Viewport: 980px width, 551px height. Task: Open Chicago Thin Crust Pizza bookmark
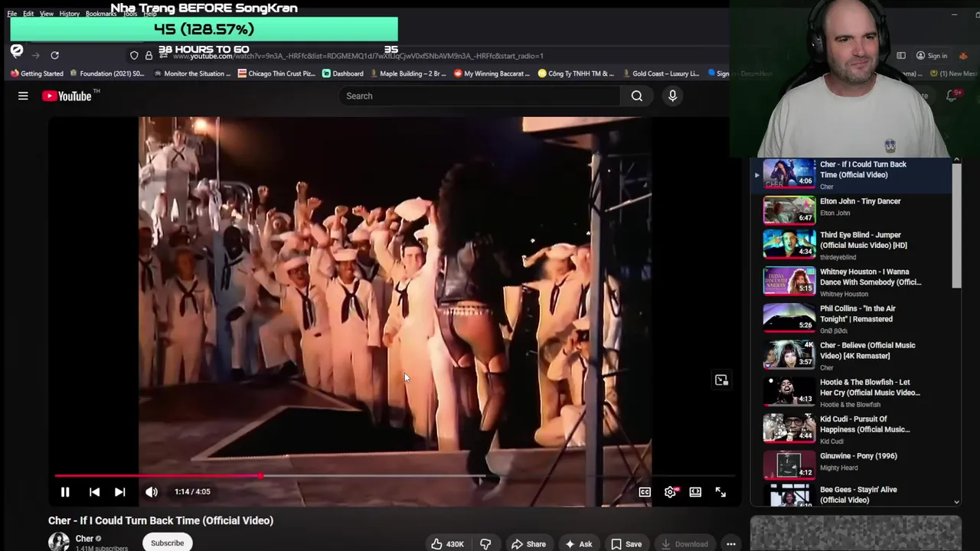pyautogui.click(x=276, y=73)
